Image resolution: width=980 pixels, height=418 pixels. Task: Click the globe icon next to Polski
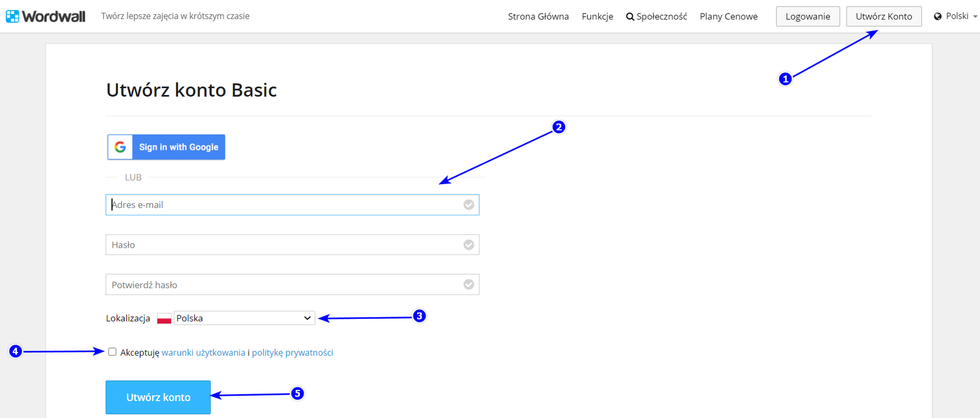coord(938,17)
